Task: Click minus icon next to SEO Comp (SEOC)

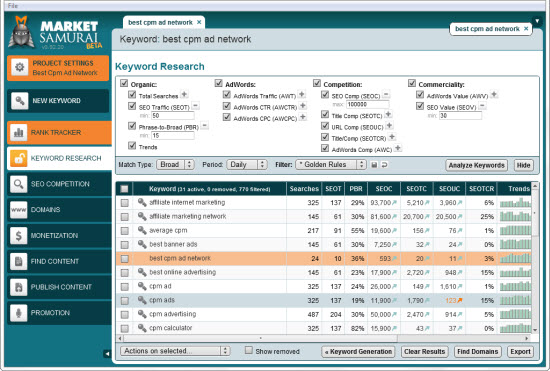Action: point(386,94)
